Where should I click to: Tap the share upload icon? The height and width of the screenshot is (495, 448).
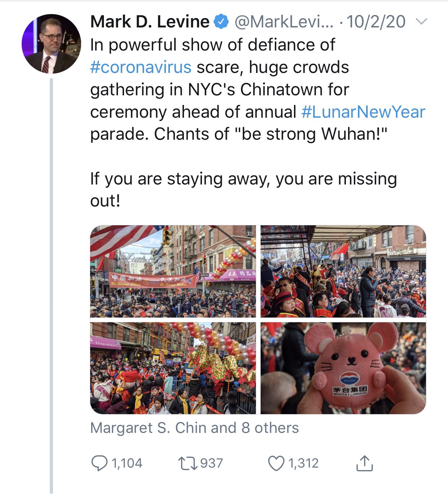[364, 463]
